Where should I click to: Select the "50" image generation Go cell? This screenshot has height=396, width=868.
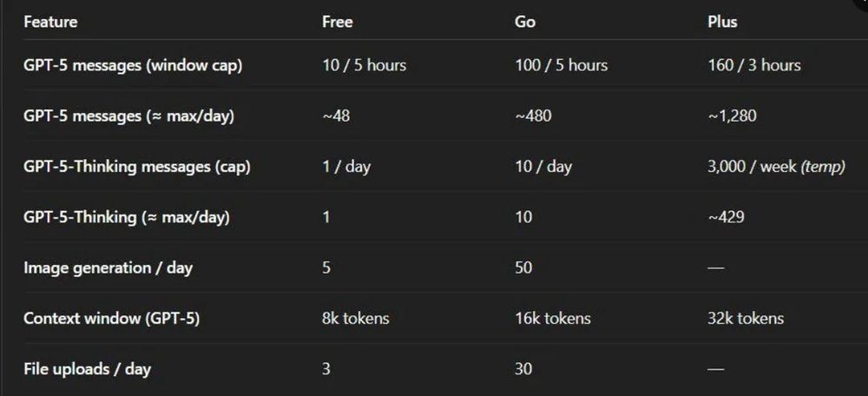coord(523,267)
